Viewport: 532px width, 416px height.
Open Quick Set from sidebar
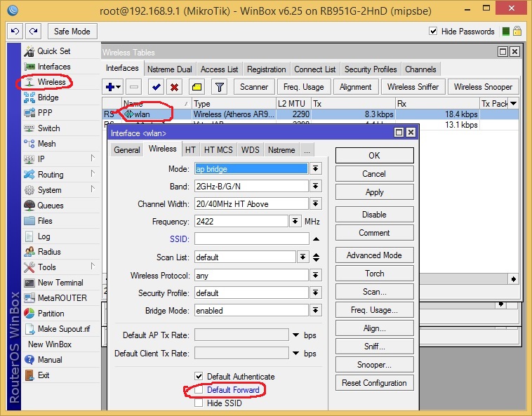tap(53, 51)
